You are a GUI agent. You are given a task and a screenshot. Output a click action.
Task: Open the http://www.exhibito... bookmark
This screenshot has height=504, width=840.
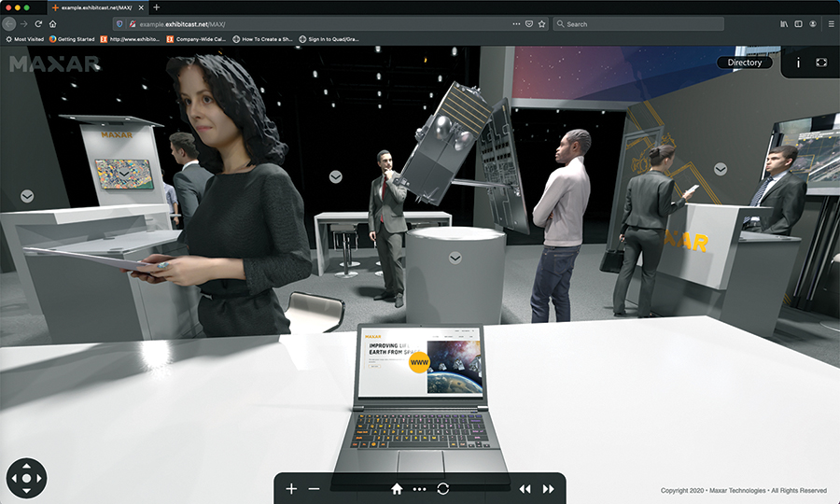point(130,39)
